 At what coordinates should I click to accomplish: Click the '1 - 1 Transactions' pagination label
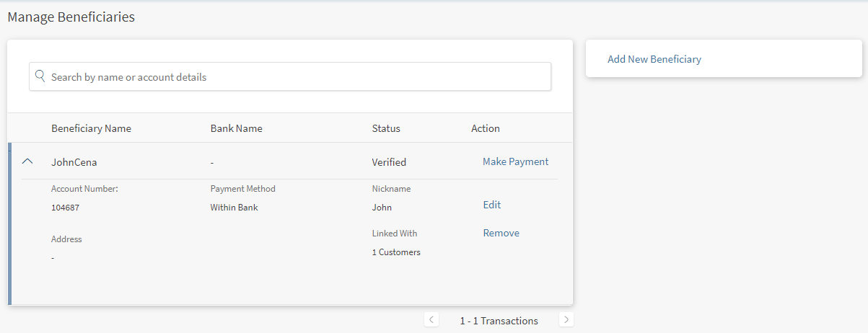[x=499, y=321]
